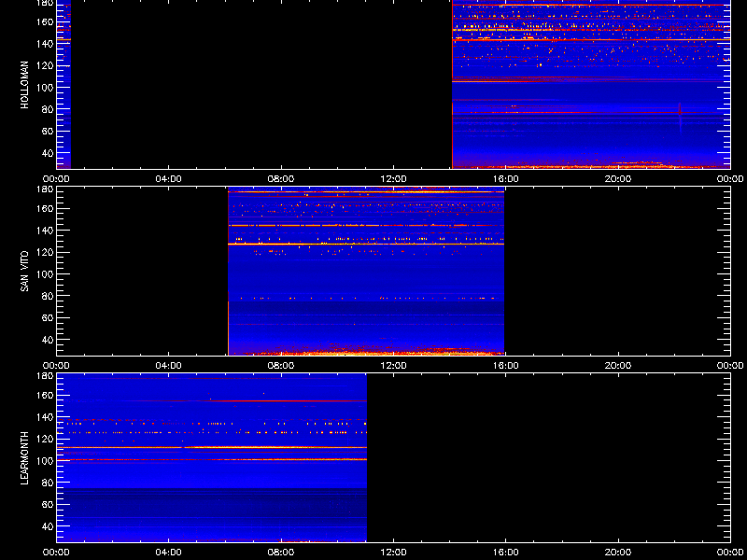The image size is (747, 560).
Task: Select the San Vito spectrogram data block
Action: (x=366, y=272)
